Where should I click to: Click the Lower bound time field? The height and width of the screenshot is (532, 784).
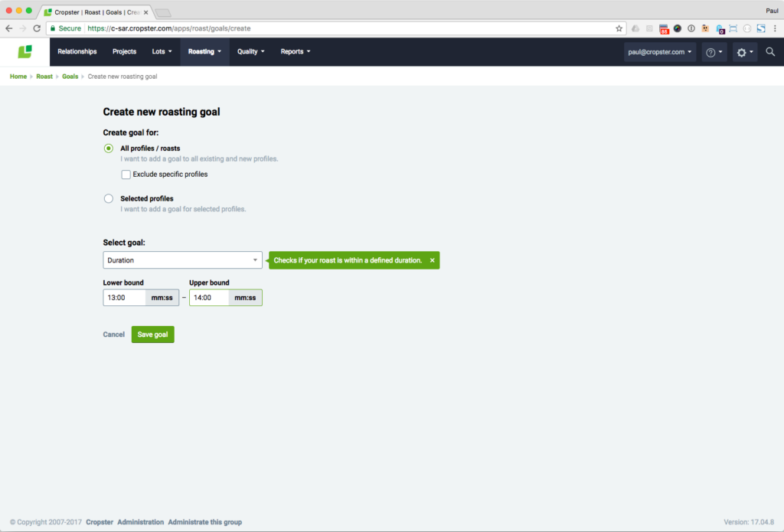125,298
